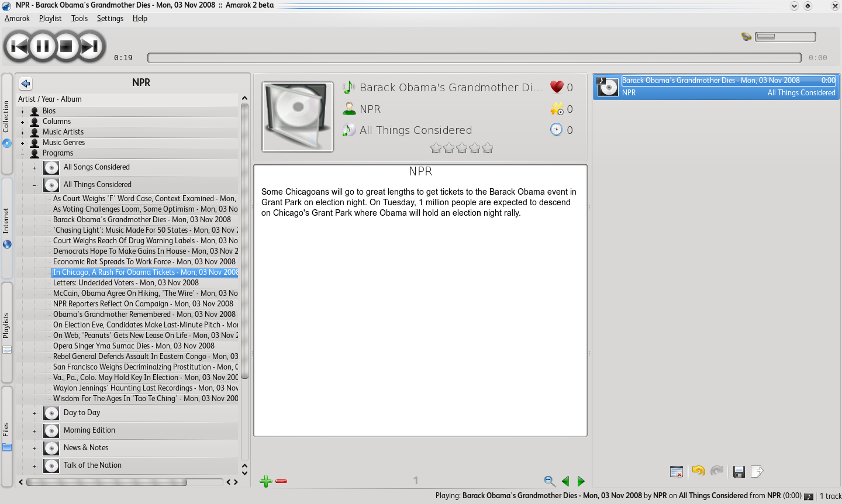
Task: Skip to the previous track
Action: click(x=19, y=46)
